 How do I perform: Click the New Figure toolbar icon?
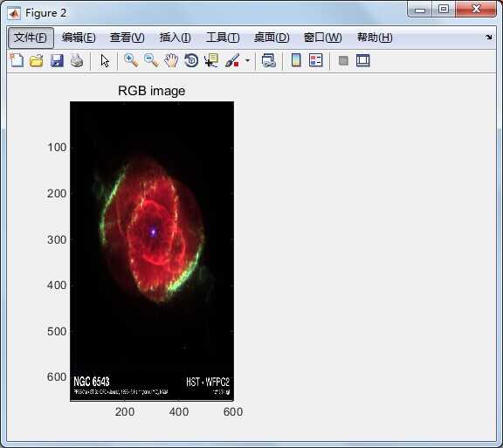[17, 60]
